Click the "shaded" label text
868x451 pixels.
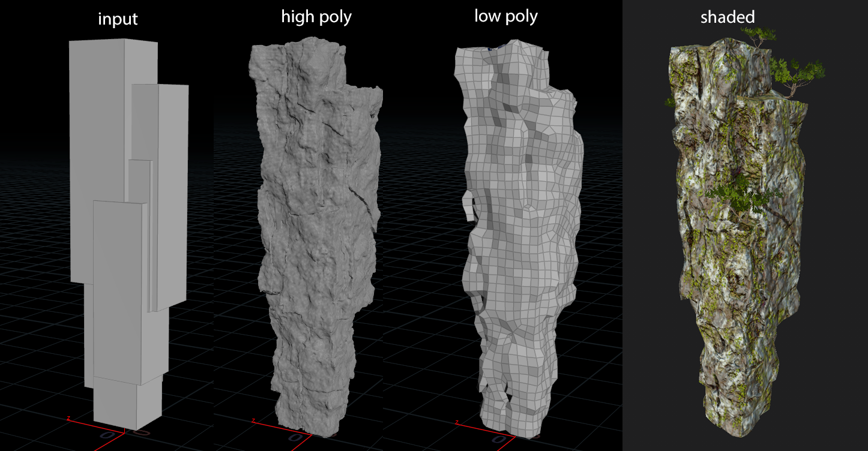point(728,17)
